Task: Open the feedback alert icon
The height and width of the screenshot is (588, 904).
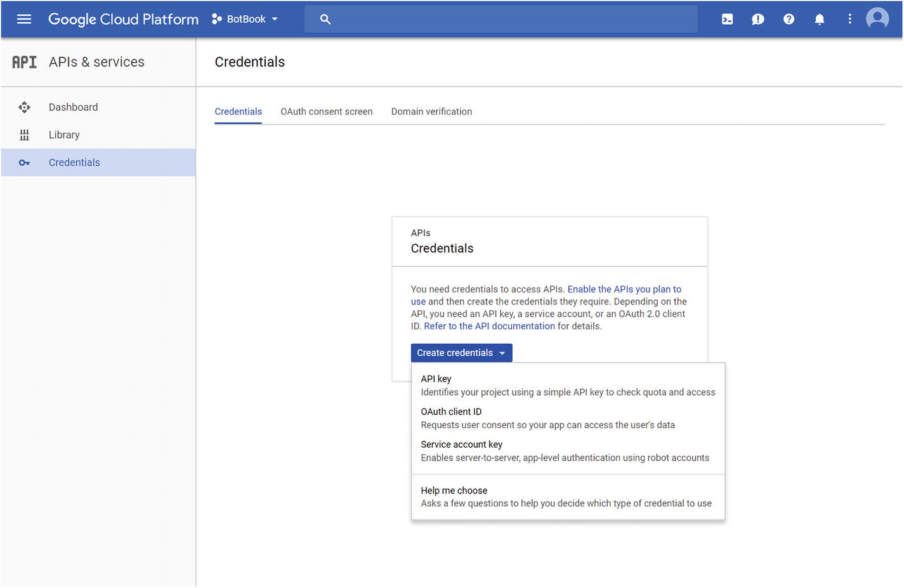Action: (757, 19)
